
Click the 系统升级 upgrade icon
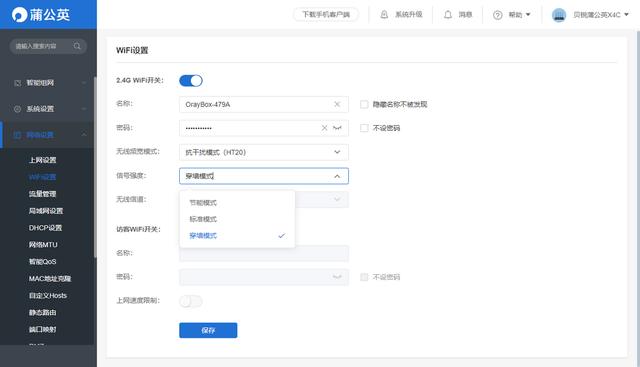point(384,15)
